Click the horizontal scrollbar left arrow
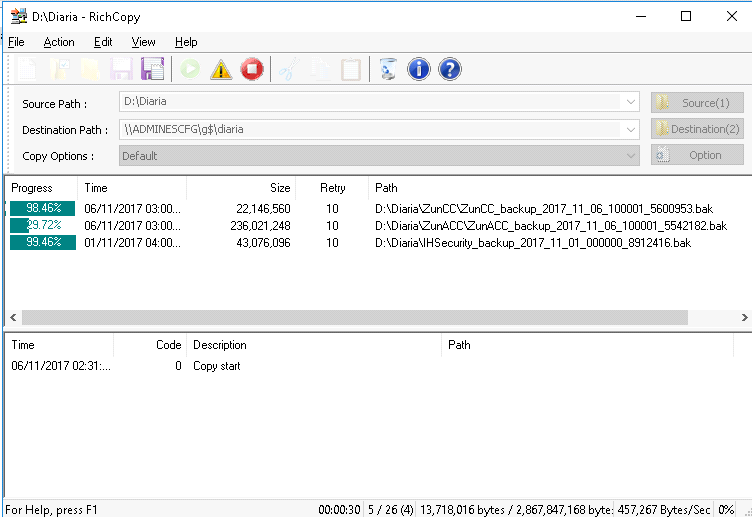 13,317
